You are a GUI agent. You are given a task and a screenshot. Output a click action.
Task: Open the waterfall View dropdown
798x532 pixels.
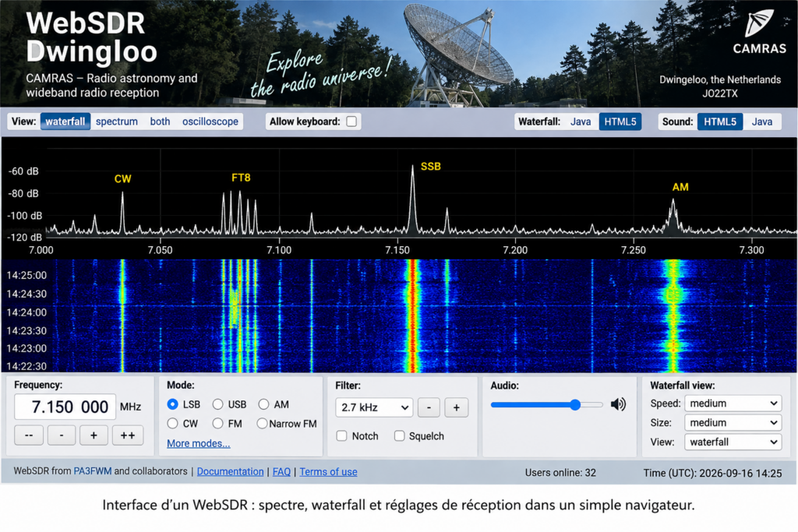click(x=733, y=442)
